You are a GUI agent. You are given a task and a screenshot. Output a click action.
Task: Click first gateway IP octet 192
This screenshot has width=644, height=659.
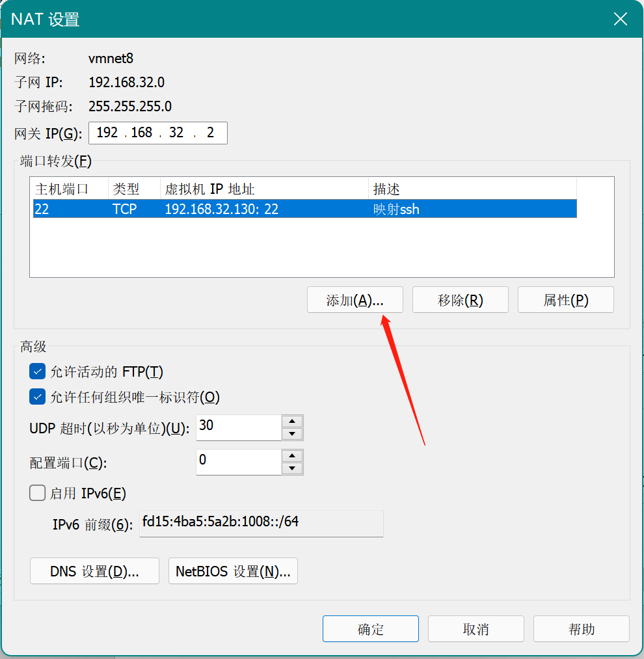107,133
